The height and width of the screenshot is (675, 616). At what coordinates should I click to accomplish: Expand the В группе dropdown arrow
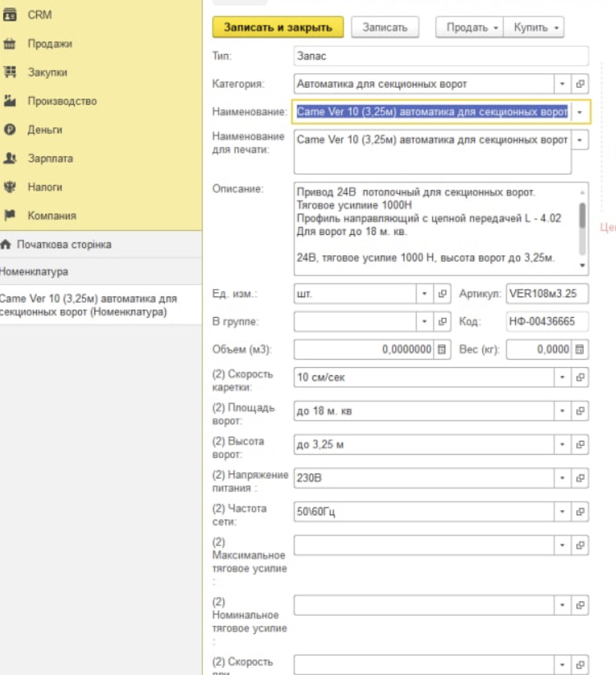pos(425,322)
